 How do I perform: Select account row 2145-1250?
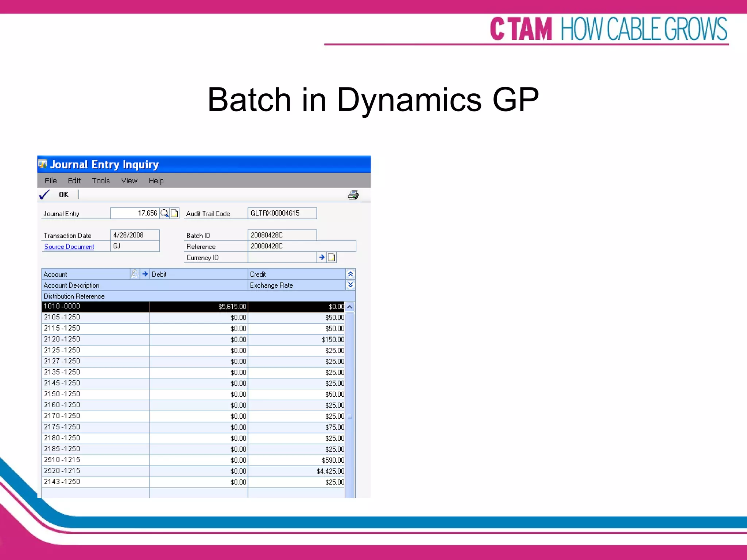pos(193,383)
